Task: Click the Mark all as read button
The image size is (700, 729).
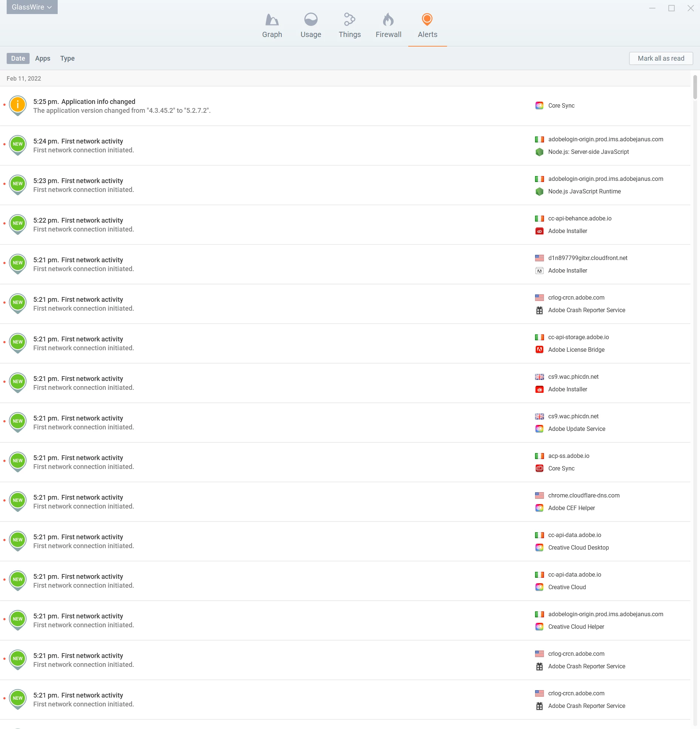Action: coord(661,58)
